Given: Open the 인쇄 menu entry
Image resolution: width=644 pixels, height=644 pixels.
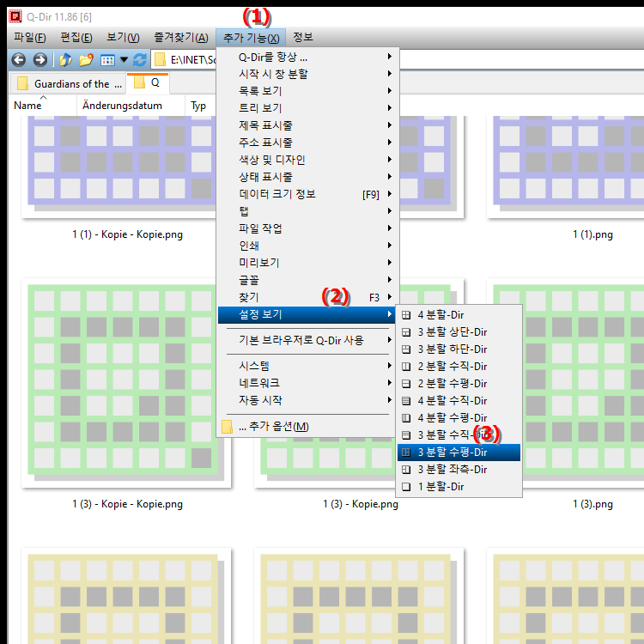Looking at the screenshot, I should (x=307, y=246).
